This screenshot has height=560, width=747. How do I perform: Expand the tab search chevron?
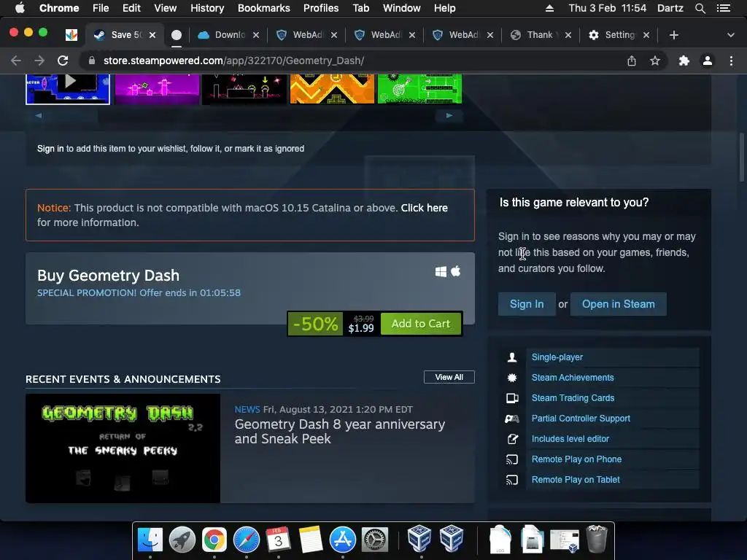pyautogui.click(x=731, y=35)
